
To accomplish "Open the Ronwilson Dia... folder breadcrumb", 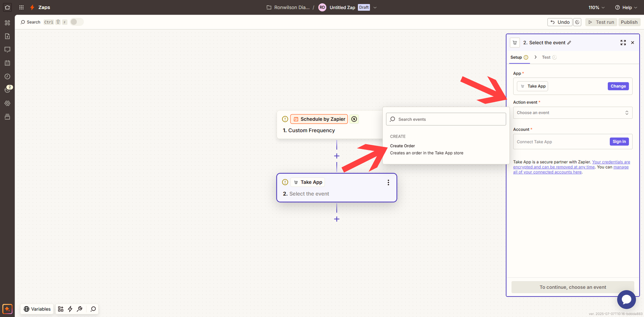I will [x=288, y=7].
